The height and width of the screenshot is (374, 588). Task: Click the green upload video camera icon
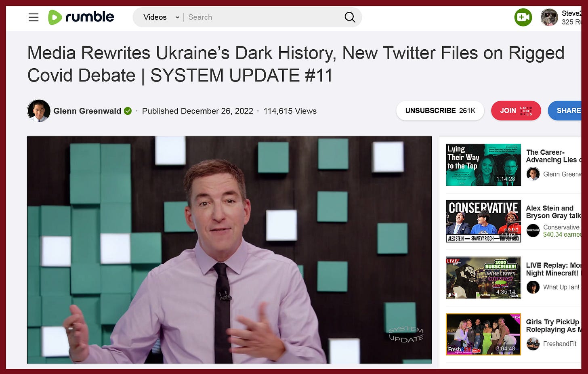[523, 17]
